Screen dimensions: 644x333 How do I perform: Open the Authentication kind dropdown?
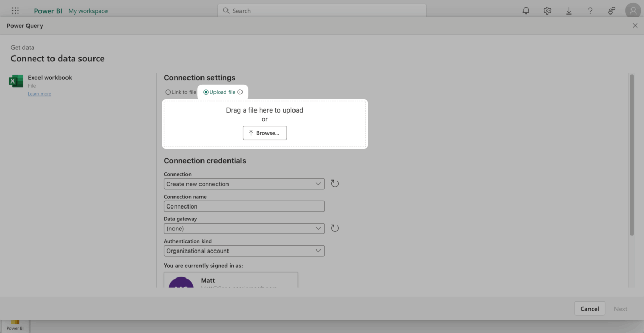coord(244,251)
